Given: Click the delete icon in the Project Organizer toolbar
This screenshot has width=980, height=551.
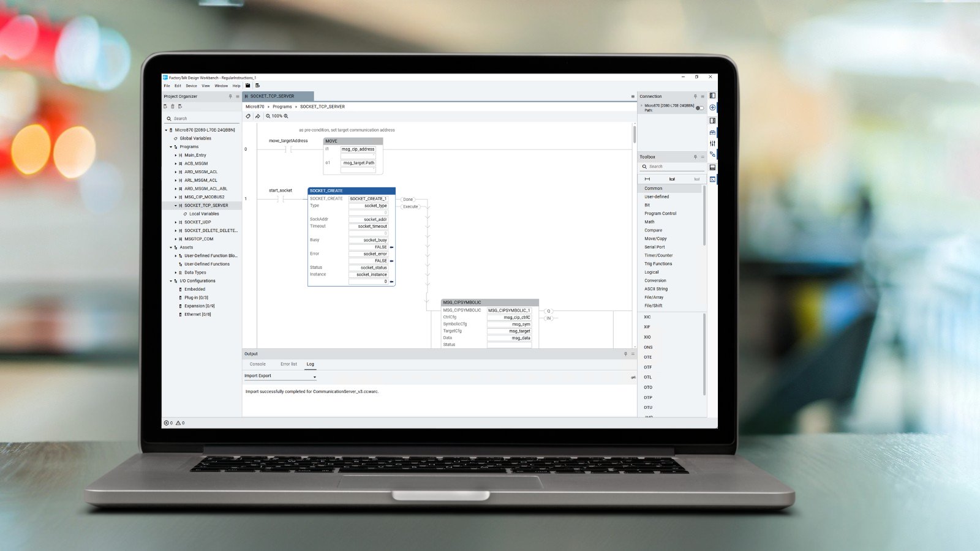Looking at the screenshot, I should coord(173,106).
